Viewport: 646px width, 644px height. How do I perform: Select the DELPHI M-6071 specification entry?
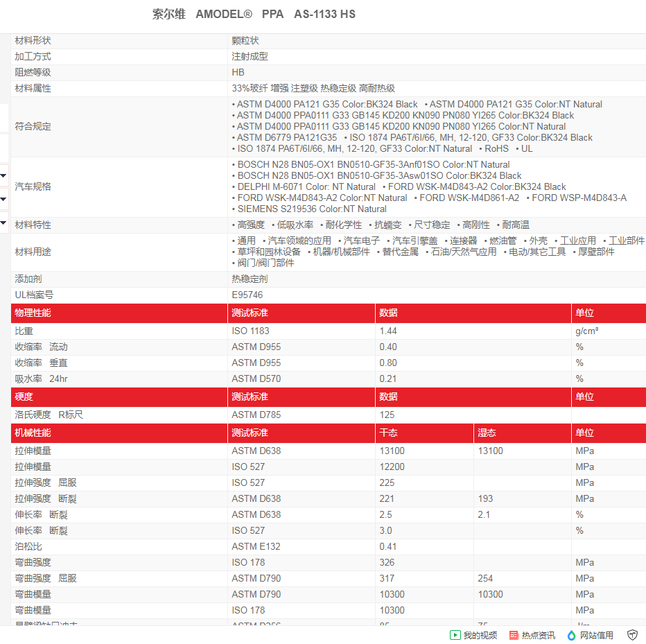click(306, 186)
